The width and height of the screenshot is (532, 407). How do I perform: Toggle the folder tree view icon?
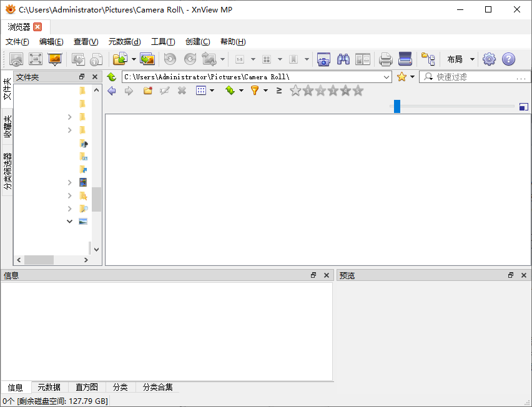[x=428, y=59]
